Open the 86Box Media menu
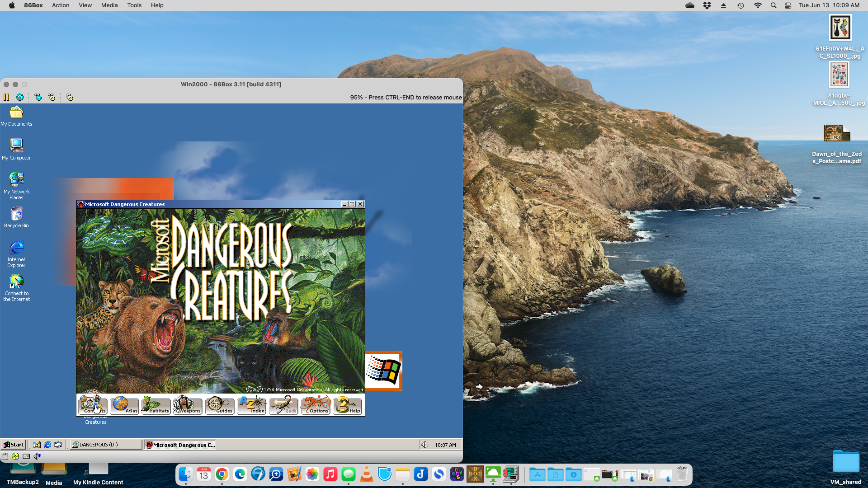The width and height of the screenshot is (868, 488). point(109,5)
